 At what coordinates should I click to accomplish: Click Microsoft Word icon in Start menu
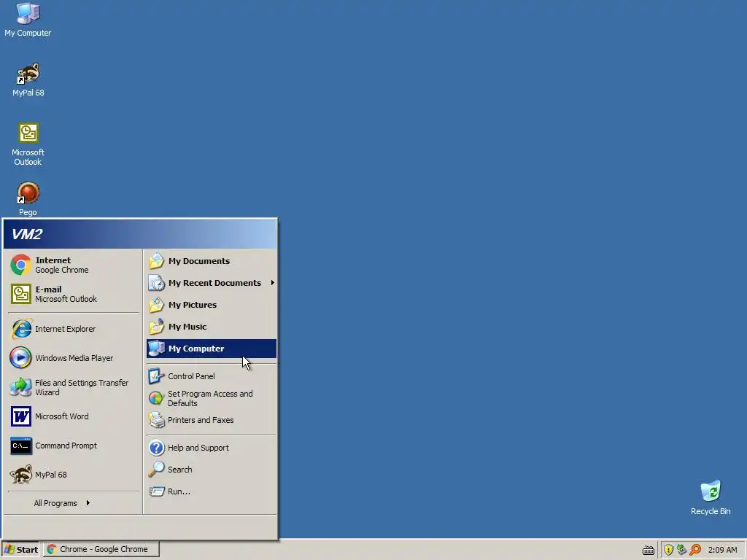[21, 416]
